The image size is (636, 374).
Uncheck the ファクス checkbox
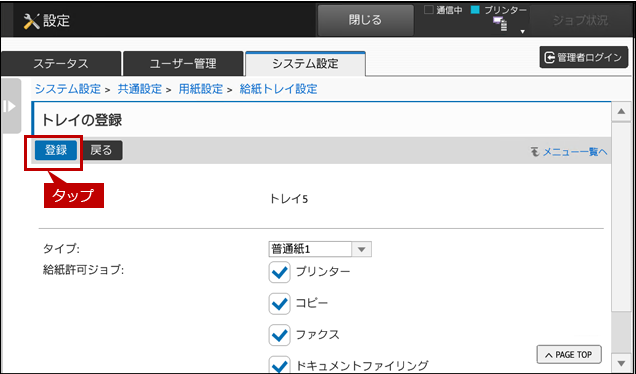[279, 335]
